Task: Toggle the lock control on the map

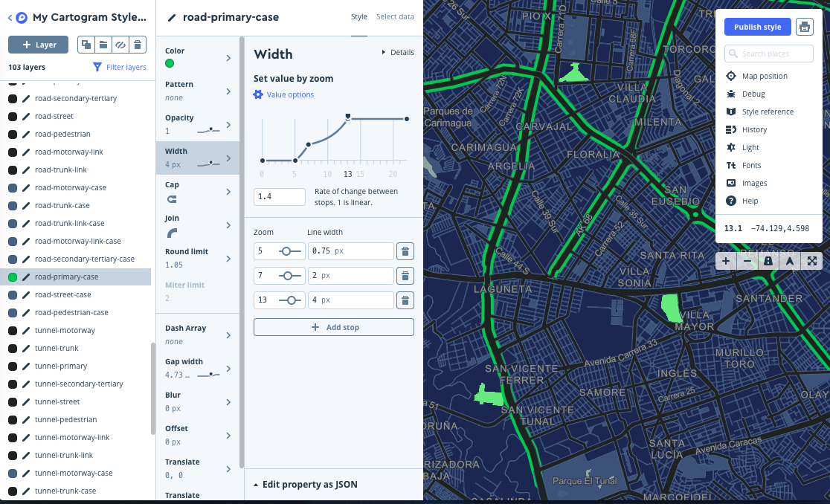Action: click(768, 261)
